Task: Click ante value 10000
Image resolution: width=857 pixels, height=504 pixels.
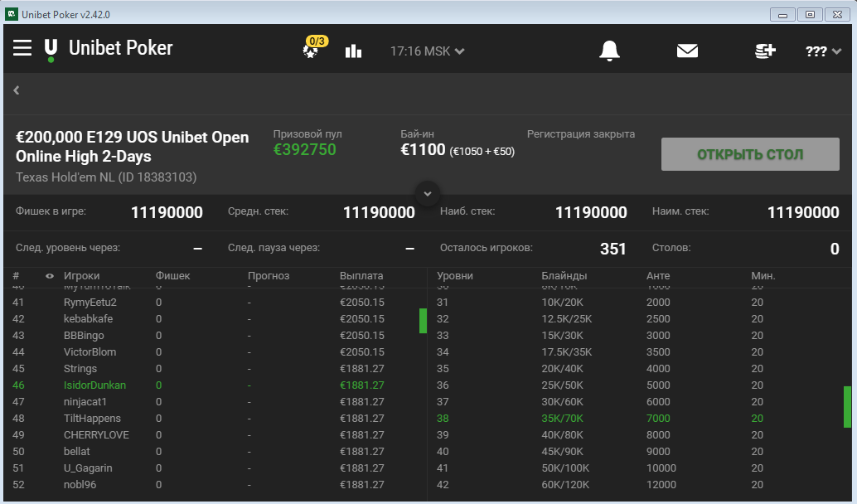Action: coord(661,468)
